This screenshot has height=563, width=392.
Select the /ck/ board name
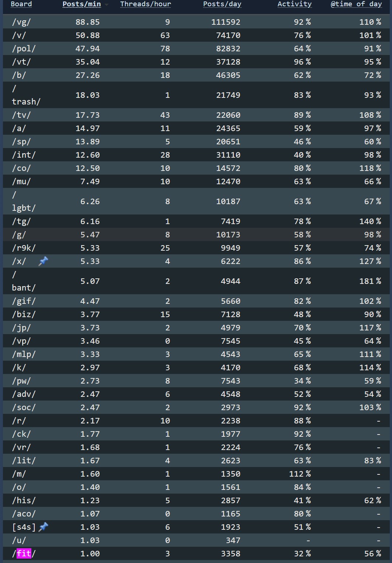click(x=21, y=434)
